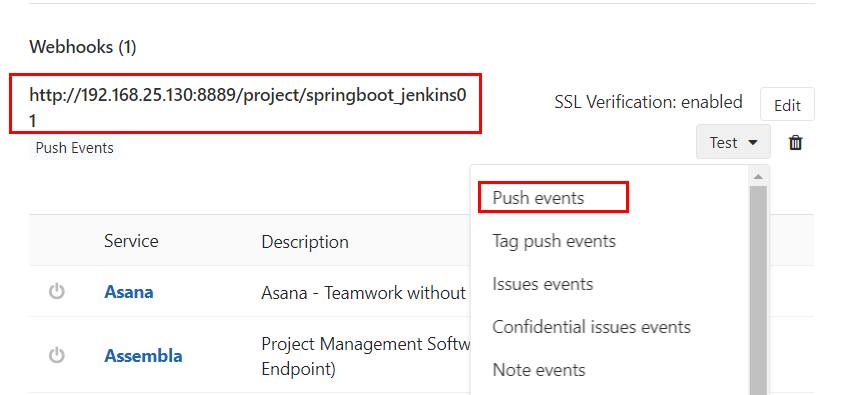Open the Test dropdown button
This screenshot has height=395, width=841.
[733, 142]
